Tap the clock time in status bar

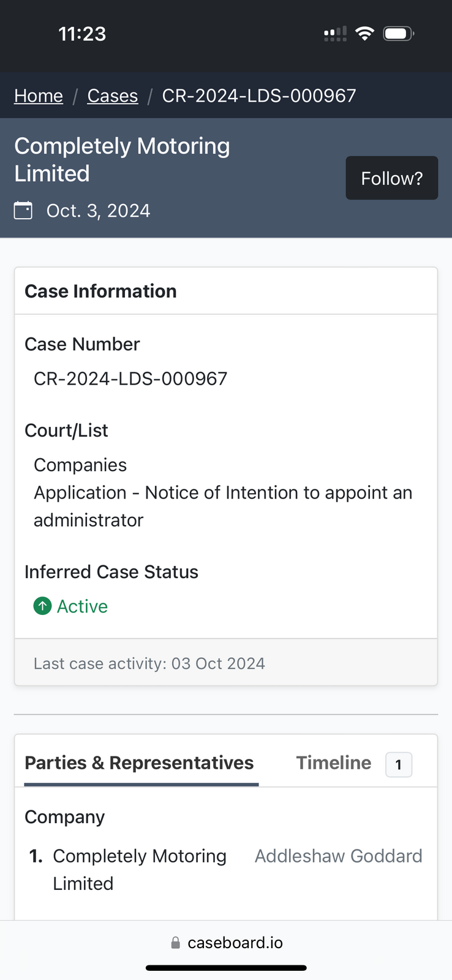[82, 34]
